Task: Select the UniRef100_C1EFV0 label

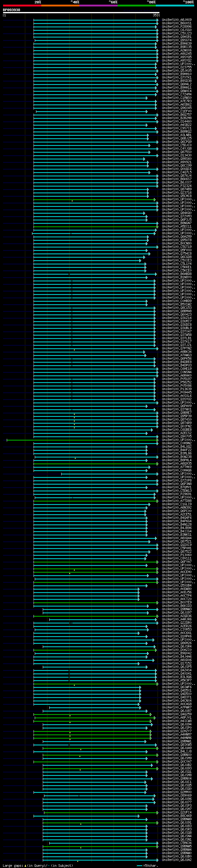Action: click(x=177, y=111)
